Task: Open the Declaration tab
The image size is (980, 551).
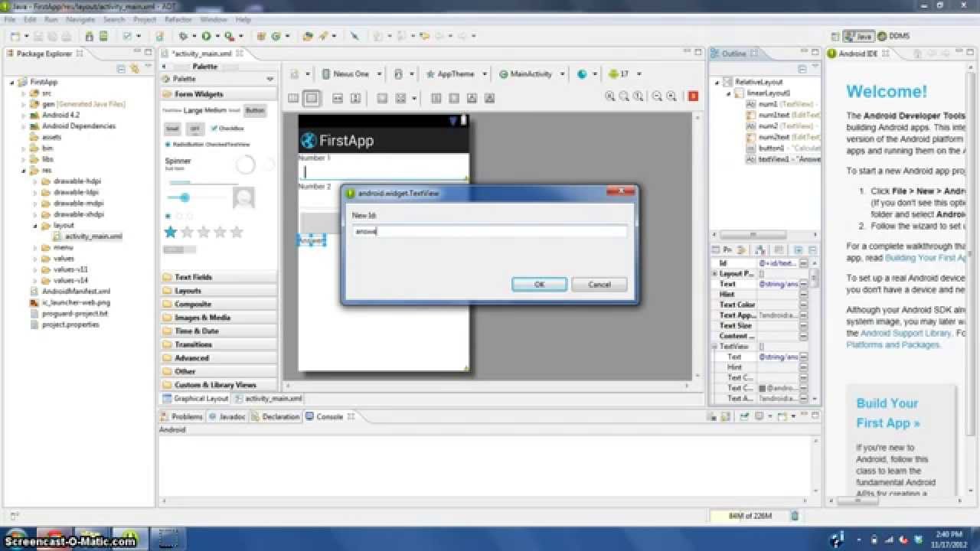Action: [276, 416]
